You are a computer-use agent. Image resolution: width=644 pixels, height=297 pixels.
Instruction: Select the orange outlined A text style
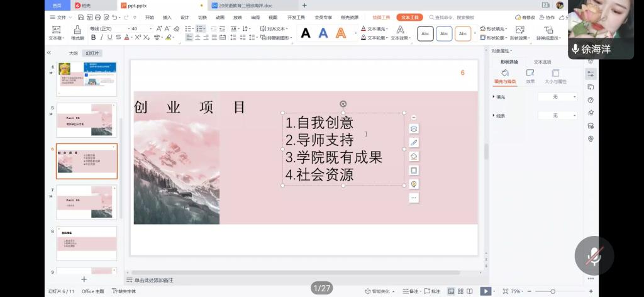tap(341, 33)
